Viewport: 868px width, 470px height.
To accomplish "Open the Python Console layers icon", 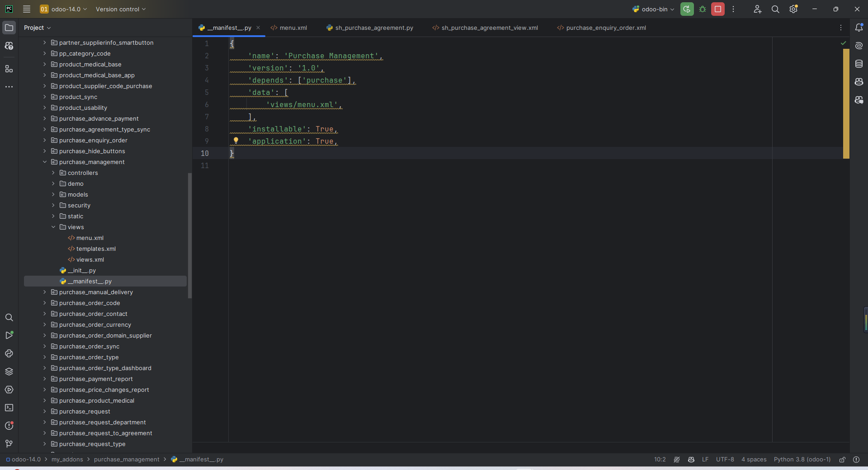I will pyautogui.click(x=9, y=371).
